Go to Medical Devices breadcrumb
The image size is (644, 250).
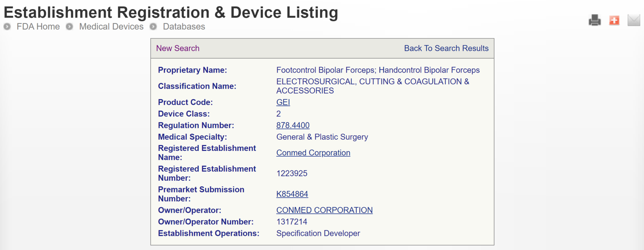pos(111,27)
